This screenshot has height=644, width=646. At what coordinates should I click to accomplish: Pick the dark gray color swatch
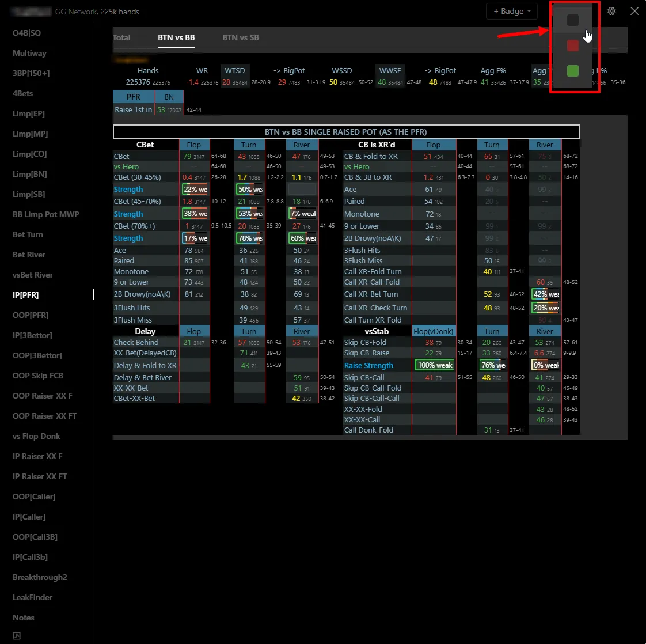coord(572,20)
